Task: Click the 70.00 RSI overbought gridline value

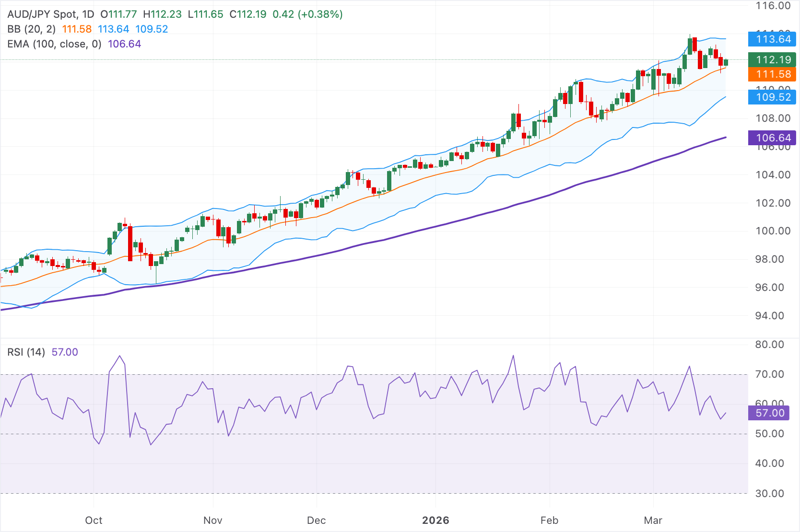Action: coord(769,375)
